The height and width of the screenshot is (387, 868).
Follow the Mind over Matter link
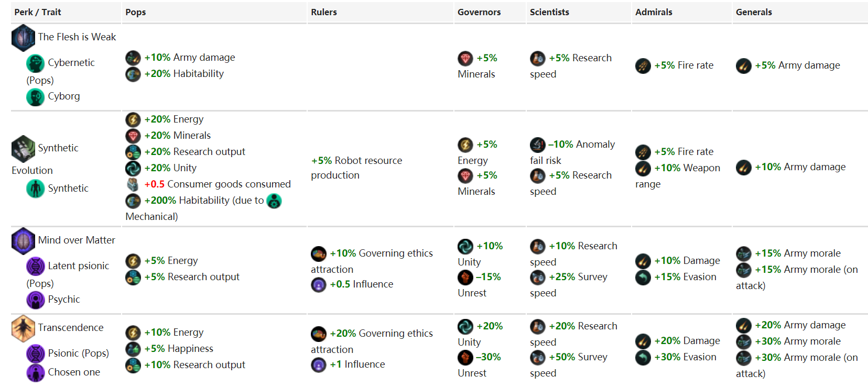[x=77, y=240]
